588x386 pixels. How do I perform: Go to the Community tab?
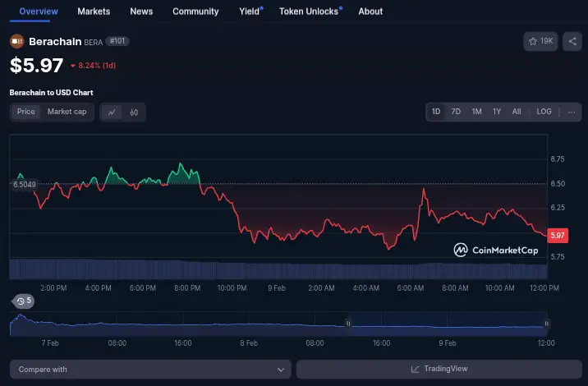click(x=195, y=11)
